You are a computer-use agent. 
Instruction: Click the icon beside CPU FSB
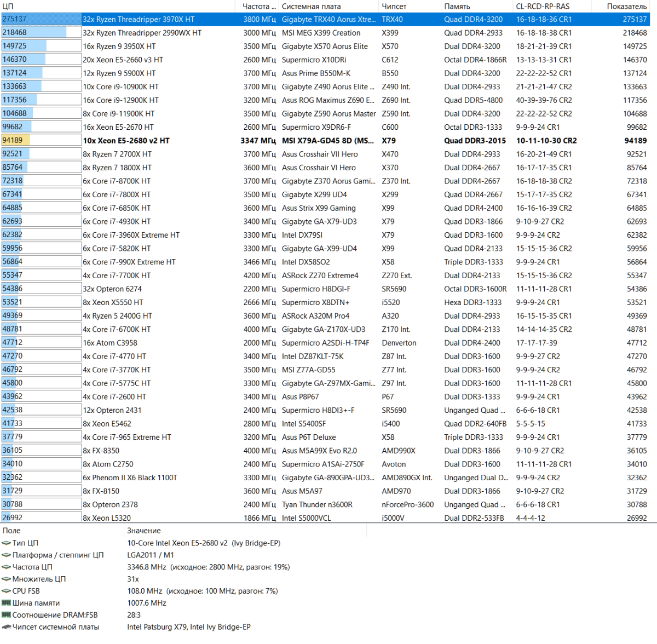tap(6, 591)
